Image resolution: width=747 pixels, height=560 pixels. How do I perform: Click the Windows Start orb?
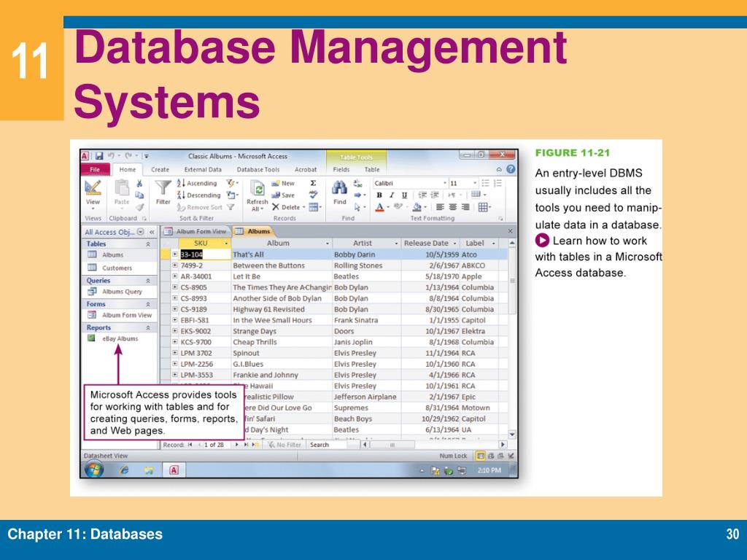click(x=94, y=470)
